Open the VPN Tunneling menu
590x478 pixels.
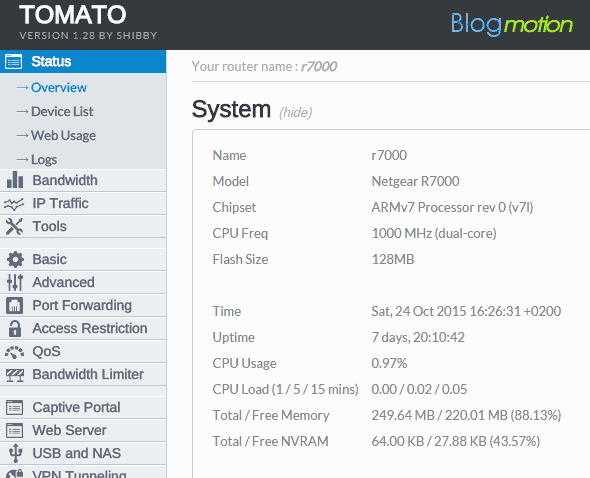coord(83,472)
